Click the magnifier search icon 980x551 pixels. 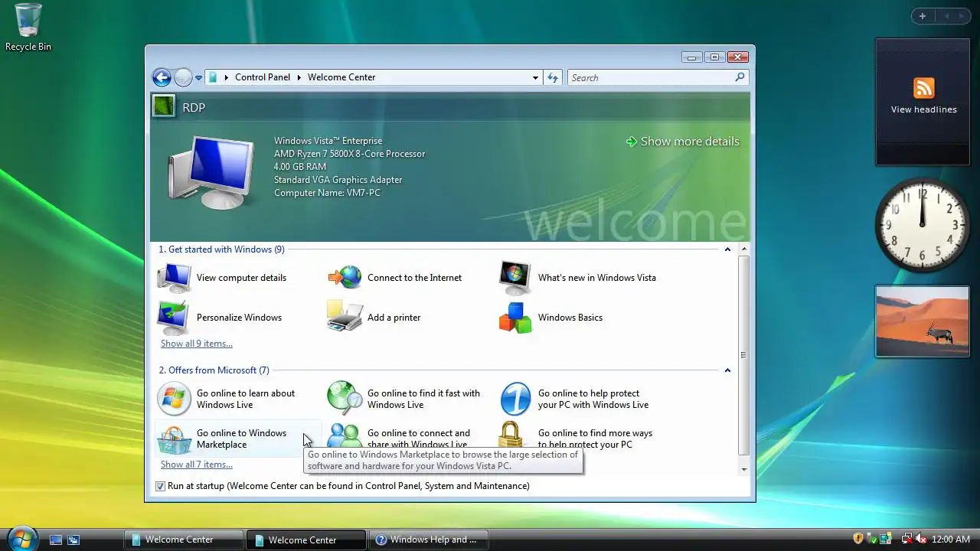click(740, 77)
